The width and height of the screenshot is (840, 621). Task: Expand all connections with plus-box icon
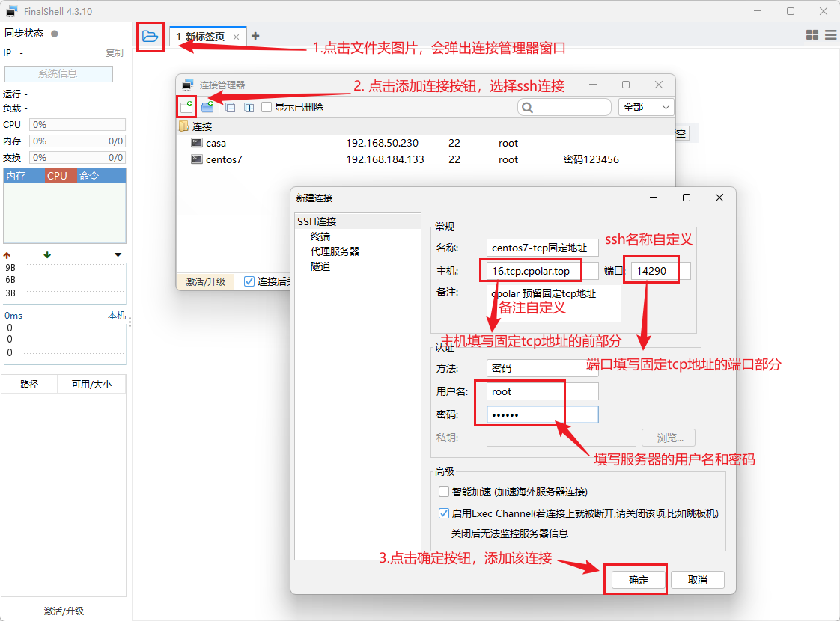click(x=249, y=108)
